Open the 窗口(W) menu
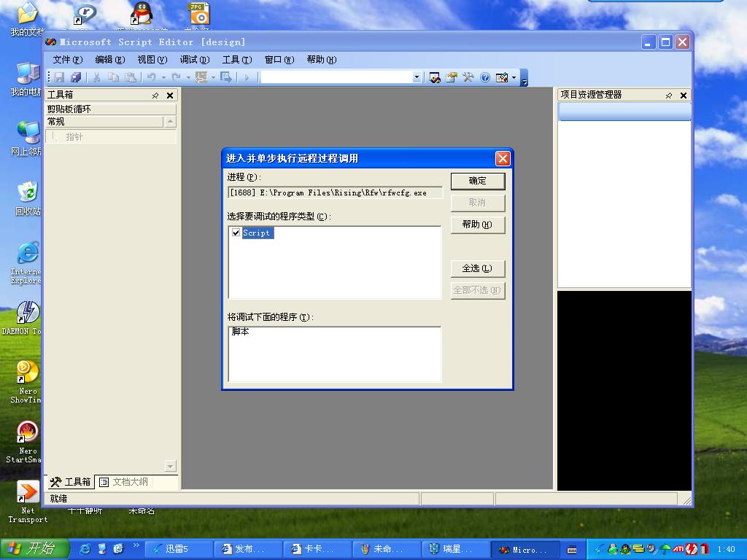The width and height of the screenshot is (747, 560). (279, 60)
